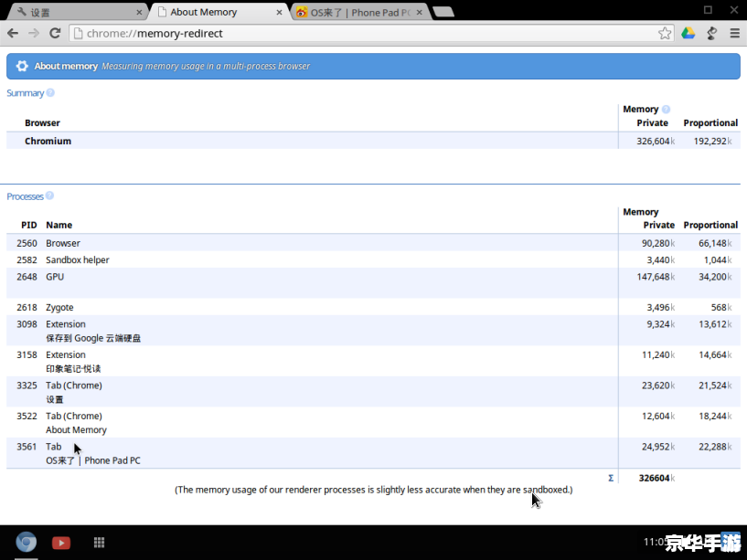Click the Processes help question-mark icon
The width and height of the screenshot is (747, 560).
pyautogui.click(x=49, y=195)
